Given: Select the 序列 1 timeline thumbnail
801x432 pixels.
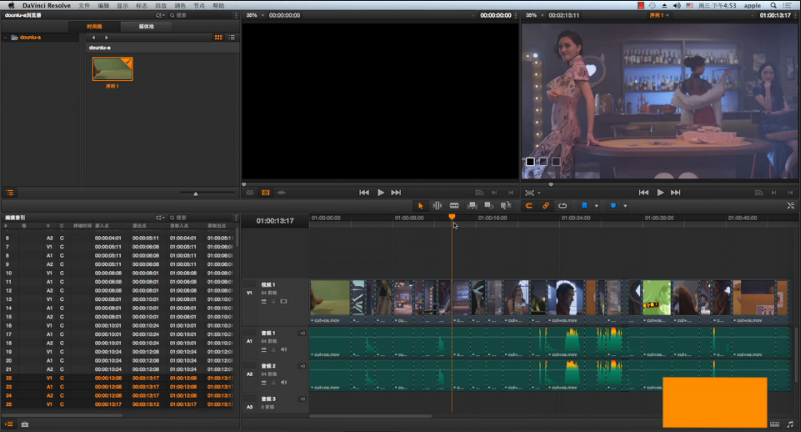Looking at the screenshot, I should pos(112,69).
